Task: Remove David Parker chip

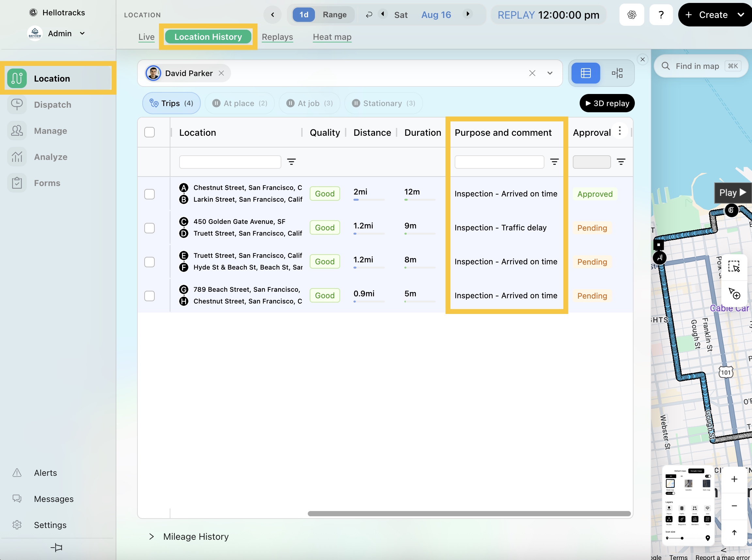Action: pos(221,73)
